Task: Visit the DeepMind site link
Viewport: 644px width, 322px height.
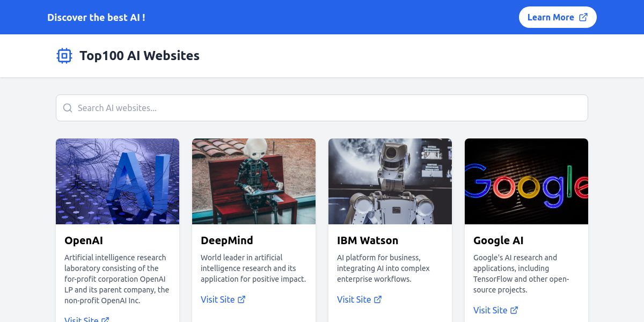Action: 223,299
